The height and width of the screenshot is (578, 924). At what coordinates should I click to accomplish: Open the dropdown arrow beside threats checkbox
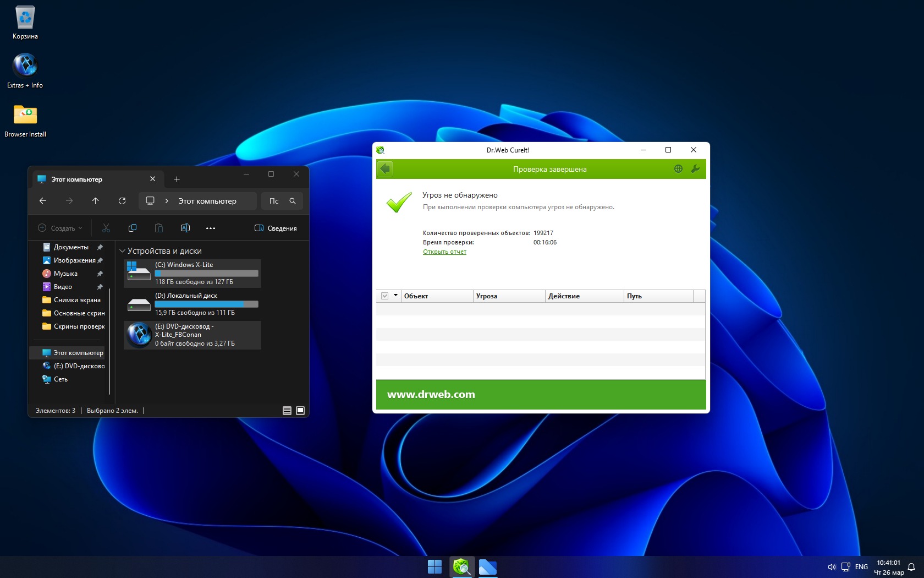click(395, 296)
